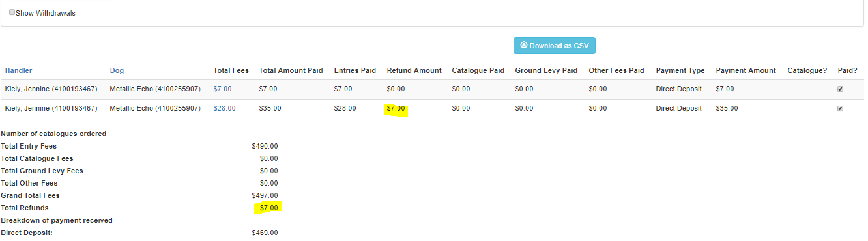Click the highlighted Total Refunds $7.00 value
Screen dimensions: 868x241
pos(268,208)
